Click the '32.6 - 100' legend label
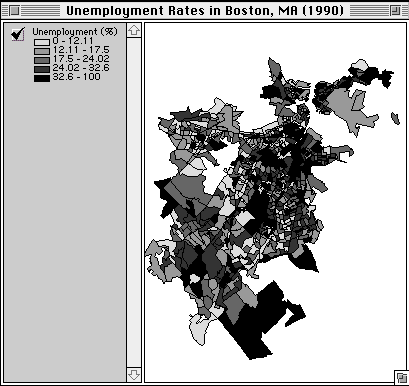Image resolution: width=409 pixels, height=386 pixels. (x=76, y=77)
